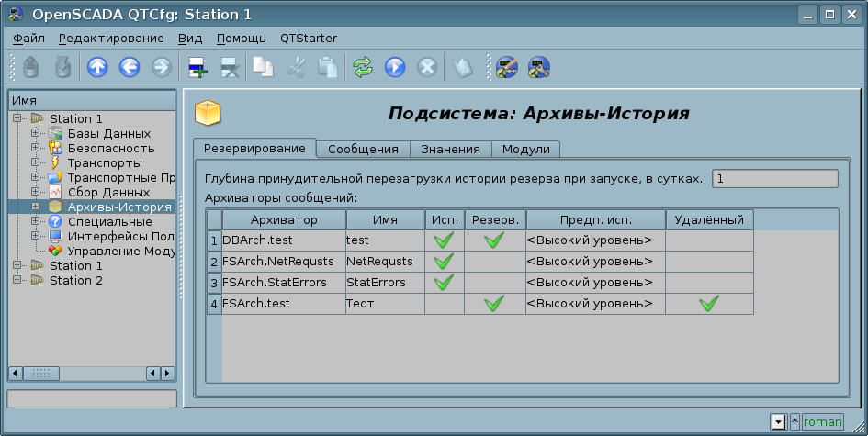Click the first remote station toolbar icon
This screenshot has width=868, height=436.
click(x=507, y=67)
